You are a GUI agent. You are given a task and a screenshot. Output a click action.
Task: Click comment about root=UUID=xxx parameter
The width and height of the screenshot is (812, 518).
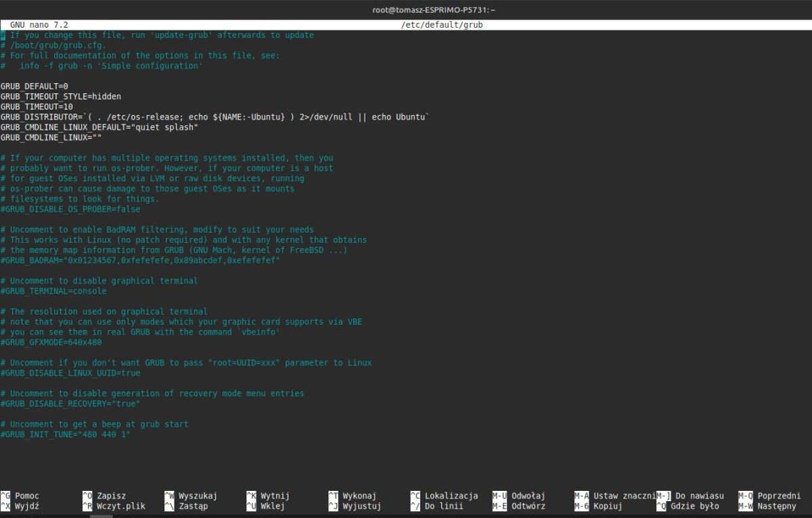click(x=186, y=362)
